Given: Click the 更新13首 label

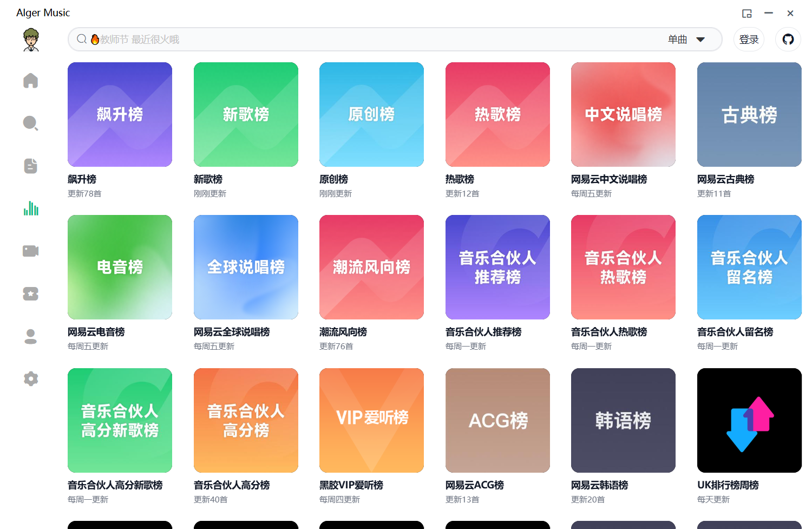Looking at the screenshot, I should [462, 500].
